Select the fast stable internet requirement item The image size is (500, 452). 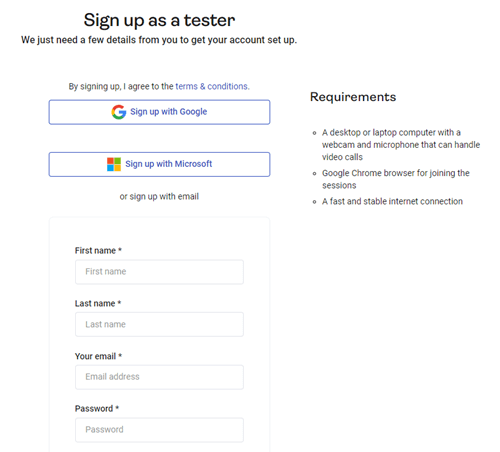click(x=392, y=201)
